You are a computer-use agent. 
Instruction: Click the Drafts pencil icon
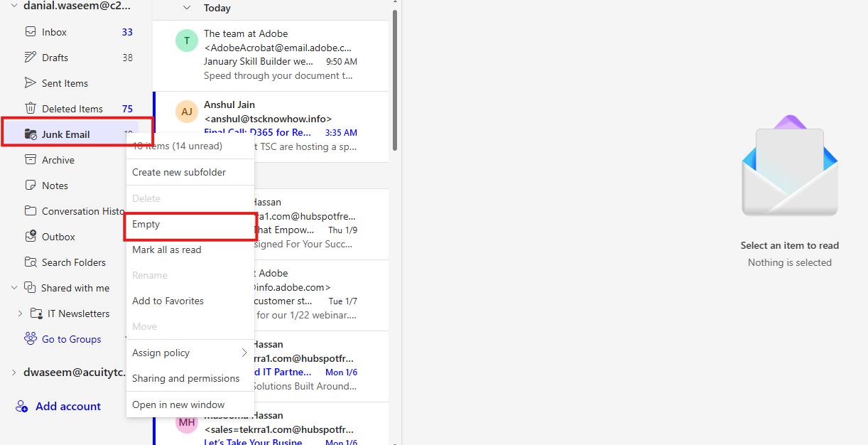(30, 58)
